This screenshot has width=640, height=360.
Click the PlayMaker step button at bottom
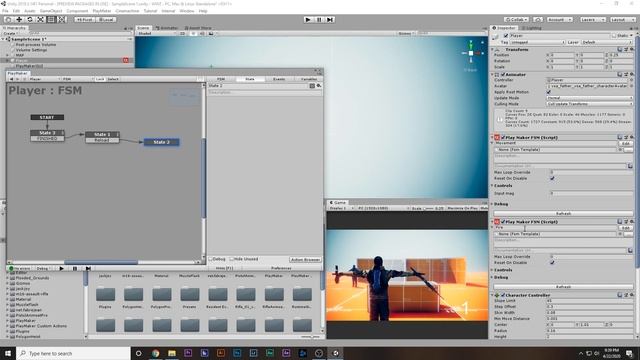coord(88,269)
